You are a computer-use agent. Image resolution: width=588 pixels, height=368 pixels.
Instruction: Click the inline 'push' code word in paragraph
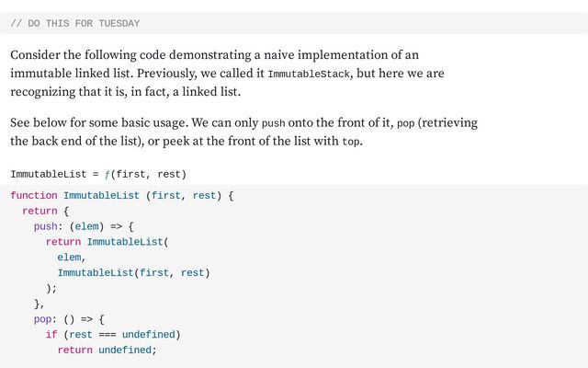tap(273, 123)
